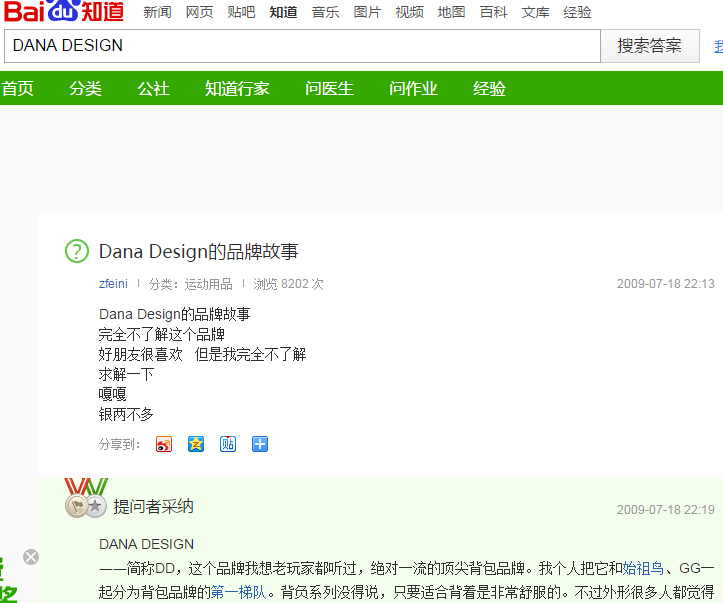This screenshot has height=603, width=723.
Task: Share to Qzone star icon
Action: click(196, 444)
